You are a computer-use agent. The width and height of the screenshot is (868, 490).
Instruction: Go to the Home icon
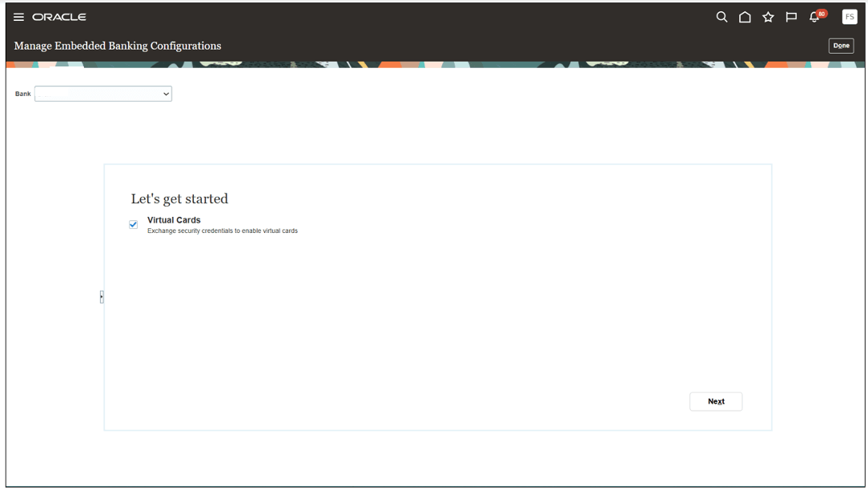pyautogui.click(x=745, y=17)
